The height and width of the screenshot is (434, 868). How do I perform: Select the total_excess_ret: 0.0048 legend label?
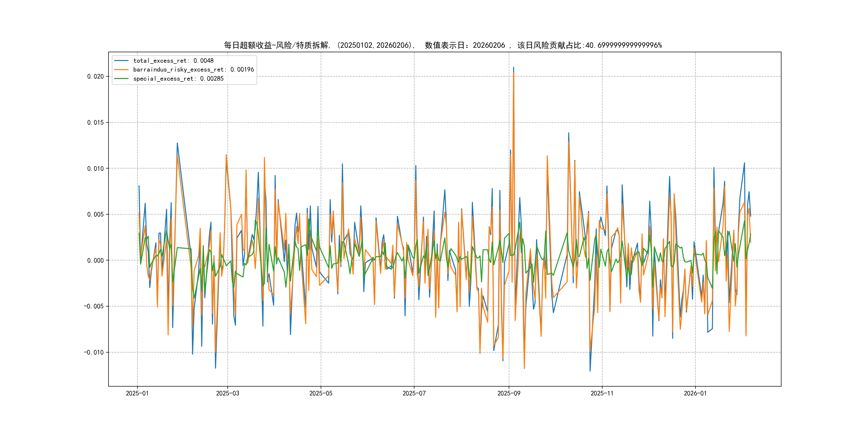[x=173, y=61]
